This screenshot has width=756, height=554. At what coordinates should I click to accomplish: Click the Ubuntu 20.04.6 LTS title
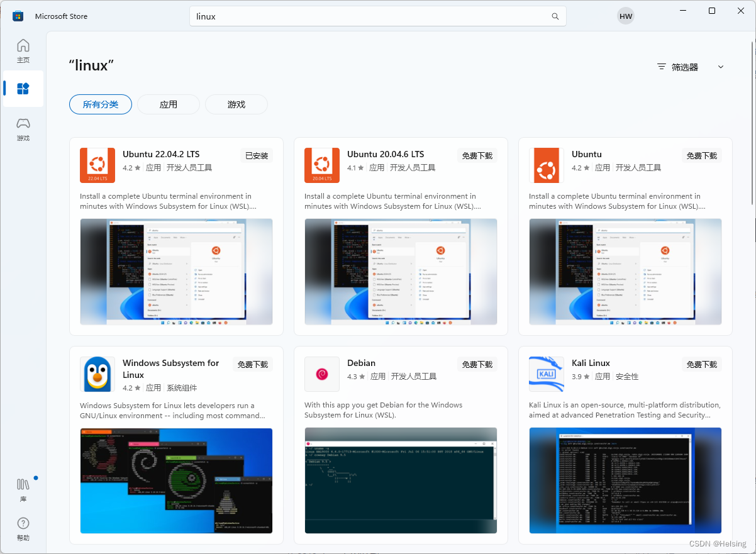click(x=386, y=154)
